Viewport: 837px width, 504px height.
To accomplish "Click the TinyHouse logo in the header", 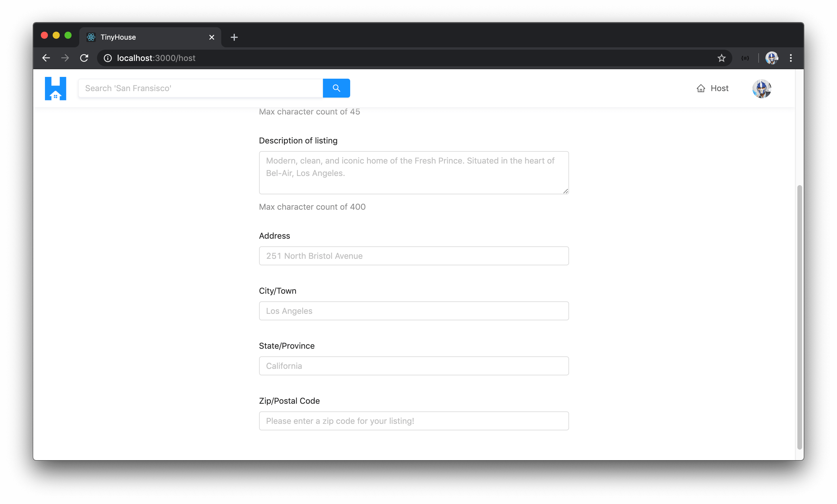I will [x=55, y=88].
